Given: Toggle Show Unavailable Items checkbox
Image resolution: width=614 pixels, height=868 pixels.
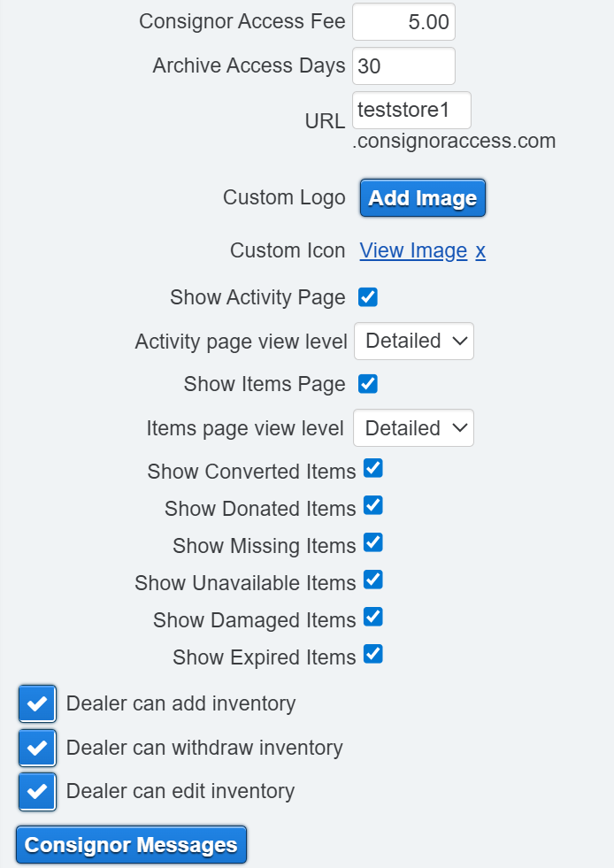Looking at the screenshot, I should click(x=373, y=580).
